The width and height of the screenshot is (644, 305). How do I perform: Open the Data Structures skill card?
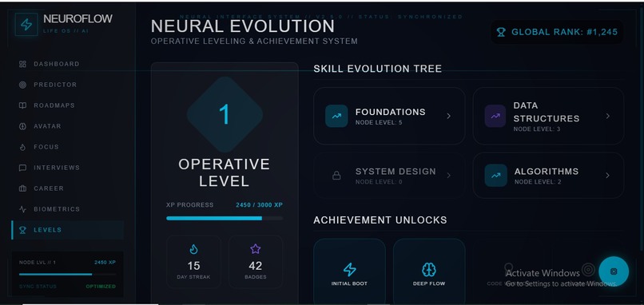(x=548, y=116)
